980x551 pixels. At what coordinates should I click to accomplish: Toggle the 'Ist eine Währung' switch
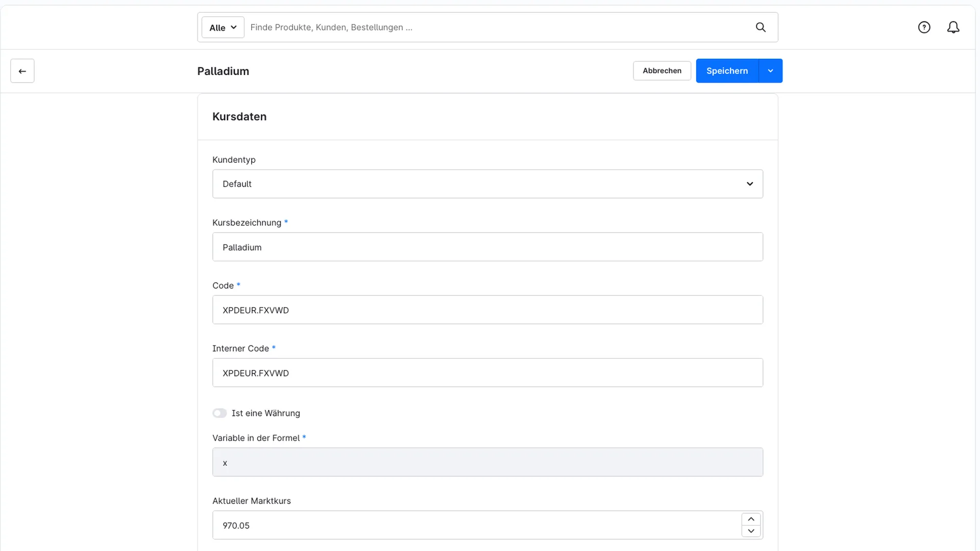219,413
